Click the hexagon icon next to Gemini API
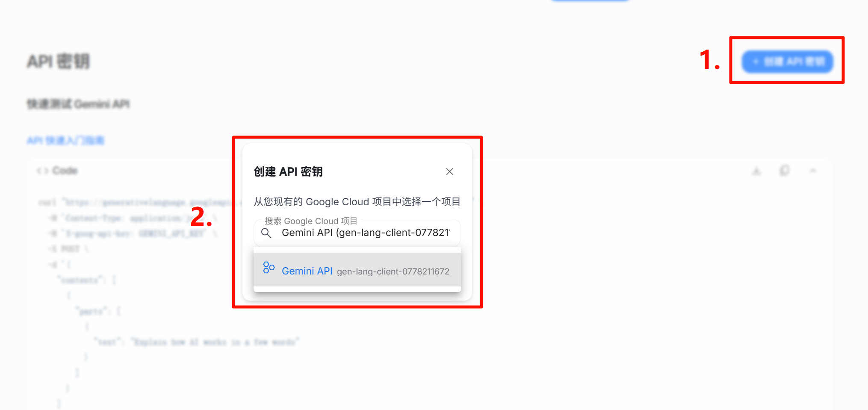The height and width of the screenshot is (410, 868). [269, 268]
